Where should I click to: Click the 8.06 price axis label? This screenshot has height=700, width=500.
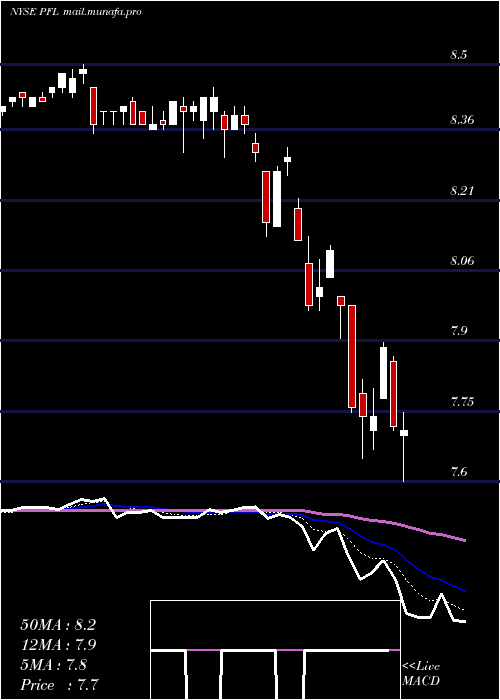click(x=462, y=260)
